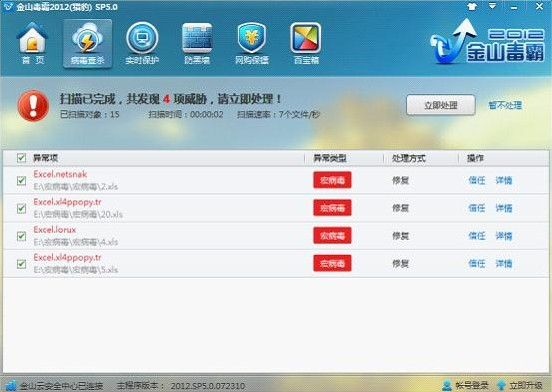Click the file path ending in 2.xls
Screen dimensions: 552x392
(76, 186)
